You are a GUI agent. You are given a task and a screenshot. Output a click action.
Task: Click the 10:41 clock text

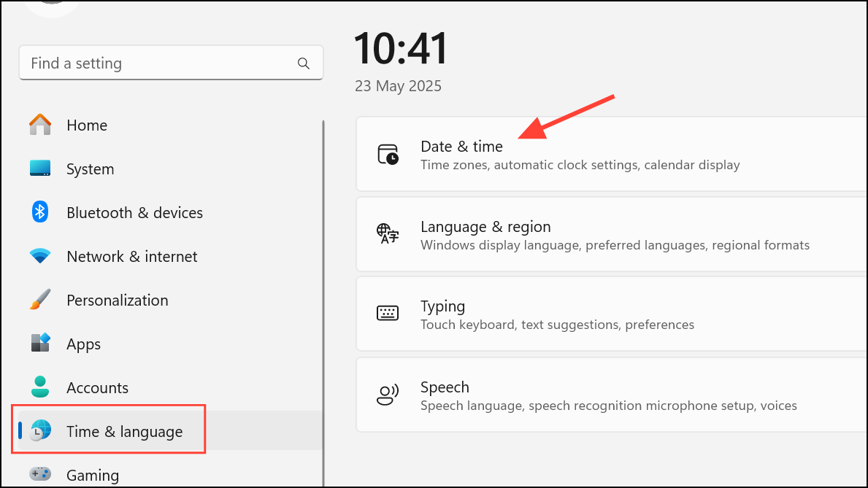401,49
